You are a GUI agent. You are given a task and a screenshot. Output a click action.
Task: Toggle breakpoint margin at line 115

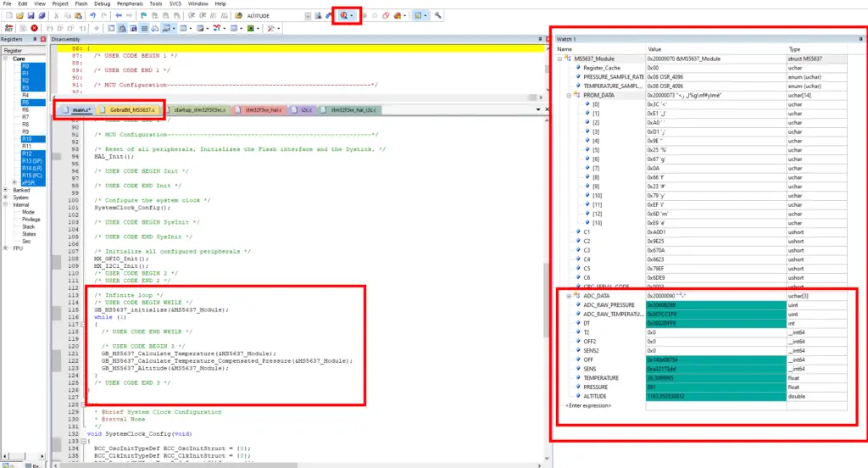click(x=57, y=309)
